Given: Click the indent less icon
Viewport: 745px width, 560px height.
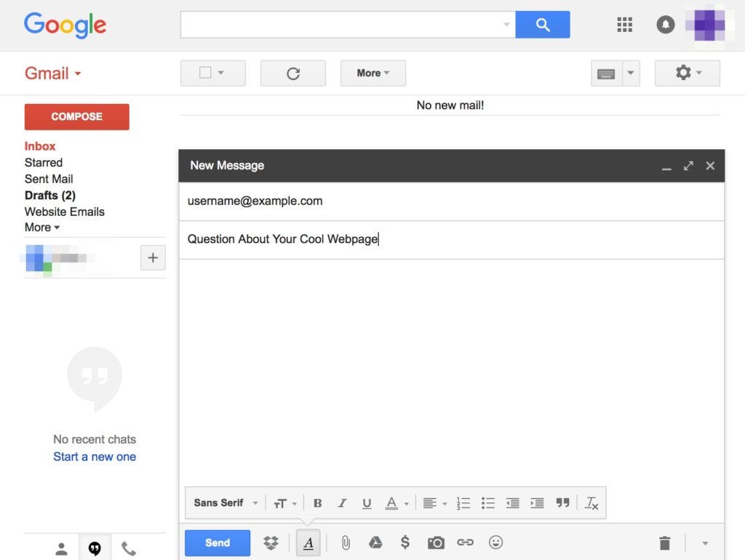Looking at the screenshot, I should click(513, 503).
